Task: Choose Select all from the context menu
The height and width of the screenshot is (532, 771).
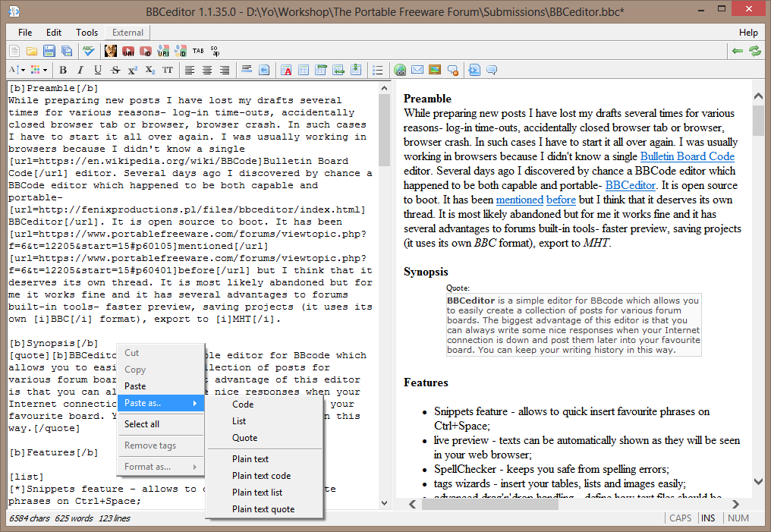Action: (161, 424)
